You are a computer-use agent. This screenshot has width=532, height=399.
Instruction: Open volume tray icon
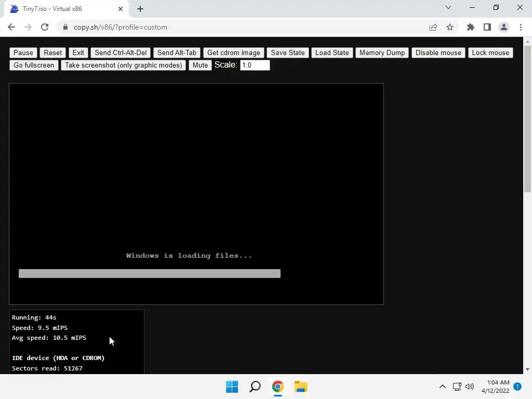pyautogui.click(x=470, y=387)
